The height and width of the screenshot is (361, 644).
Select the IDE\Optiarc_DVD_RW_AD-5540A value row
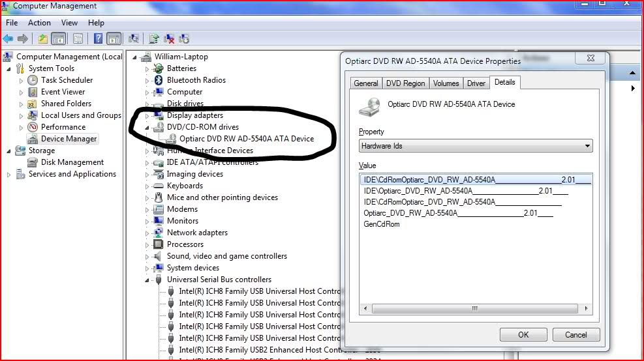(465, 191)
